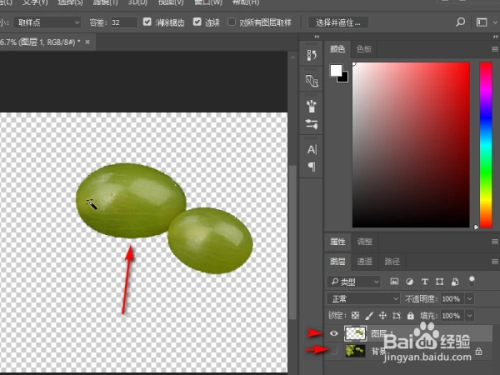Switch to the 调整 adjustments tab
This screenshot has height=375, width=500.
(x=364, y=242)
